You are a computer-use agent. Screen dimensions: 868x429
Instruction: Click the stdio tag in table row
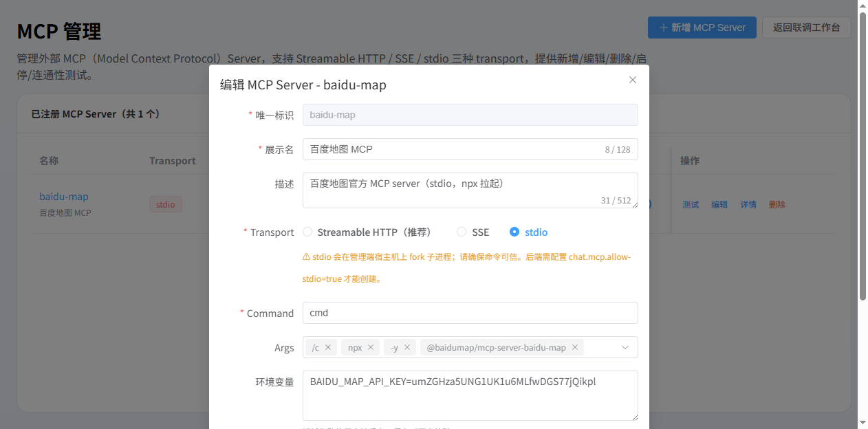166,204
